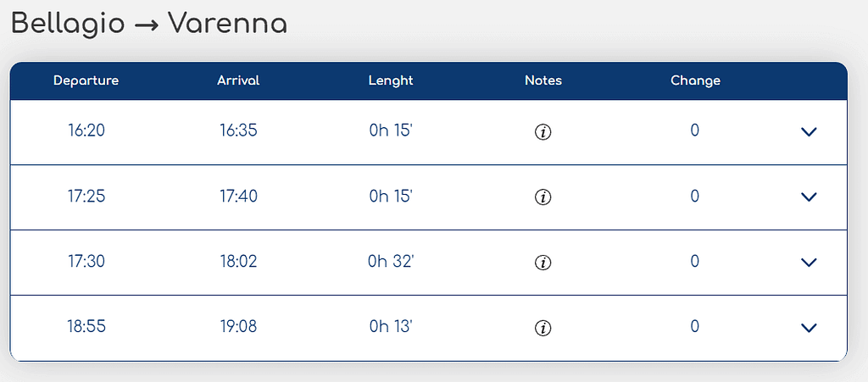Screen dimensions: 868x382
Task: Expand details for the 17:25 ferry
Action: tap(809, 197)
